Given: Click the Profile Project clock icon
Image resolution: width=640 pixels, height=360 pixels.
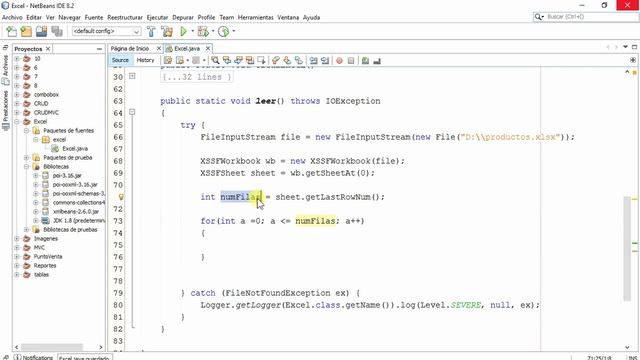Looking at the screenshot, I should pyautogui.click(x=223, y=31).
